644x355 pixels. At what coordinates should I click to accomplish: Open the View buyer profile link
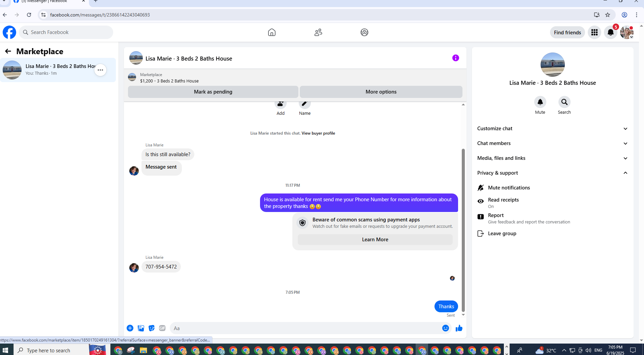318,133
